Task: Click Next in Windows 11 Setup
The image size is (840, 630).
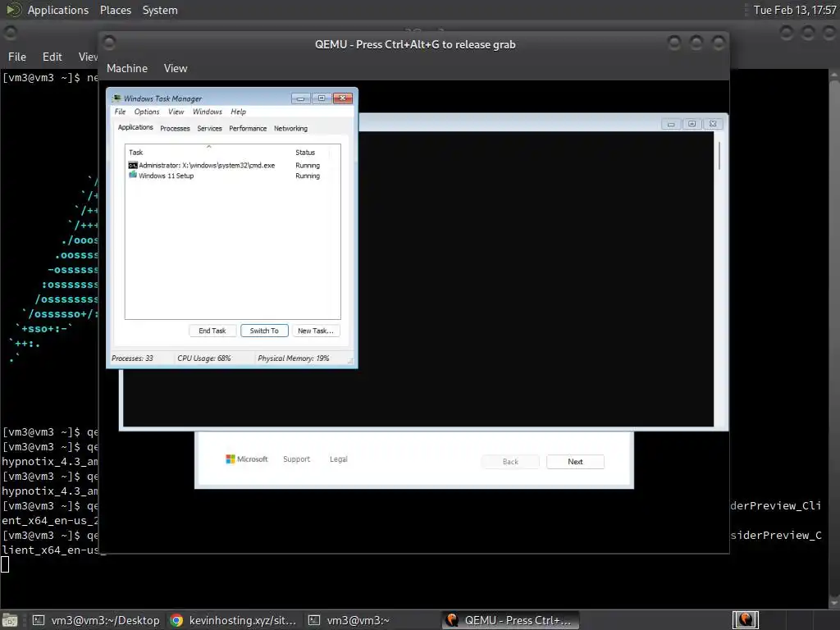Action: click(x=575, y=462)
